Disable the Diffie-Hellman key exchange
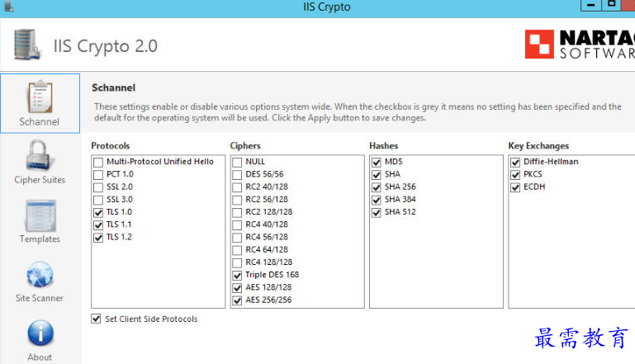 pyautogui.click(x=515, y=163)
